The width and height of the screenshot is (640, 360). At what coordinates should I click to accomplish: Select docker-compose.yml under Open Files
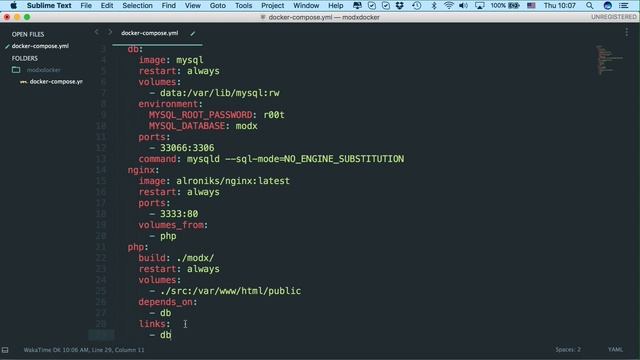pos(40,46)
